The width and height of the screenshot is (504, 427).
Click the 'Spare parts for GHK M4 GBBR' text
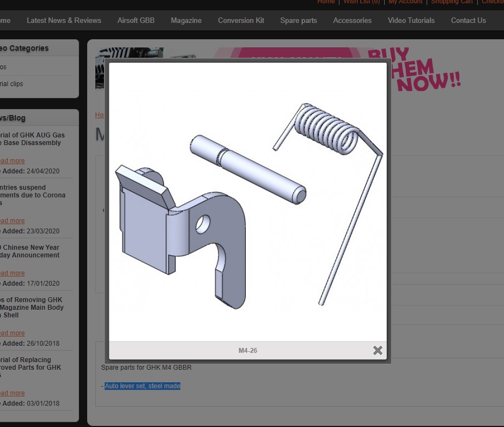pos(146,368)
